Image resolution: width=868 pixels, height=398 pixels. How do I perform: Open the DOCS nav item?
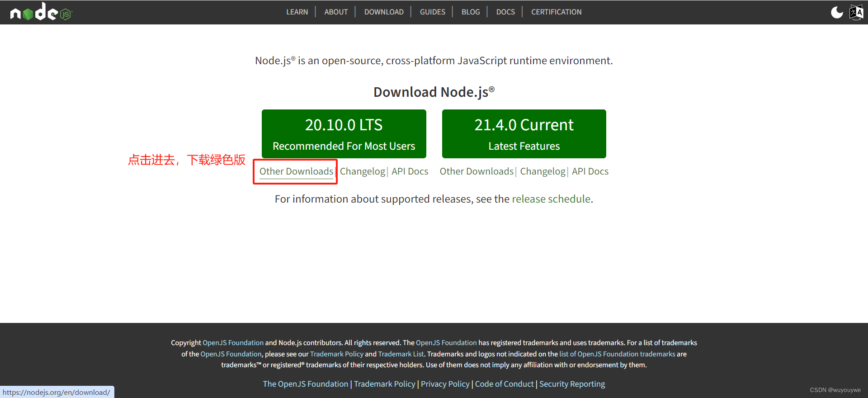click(505, 12)
